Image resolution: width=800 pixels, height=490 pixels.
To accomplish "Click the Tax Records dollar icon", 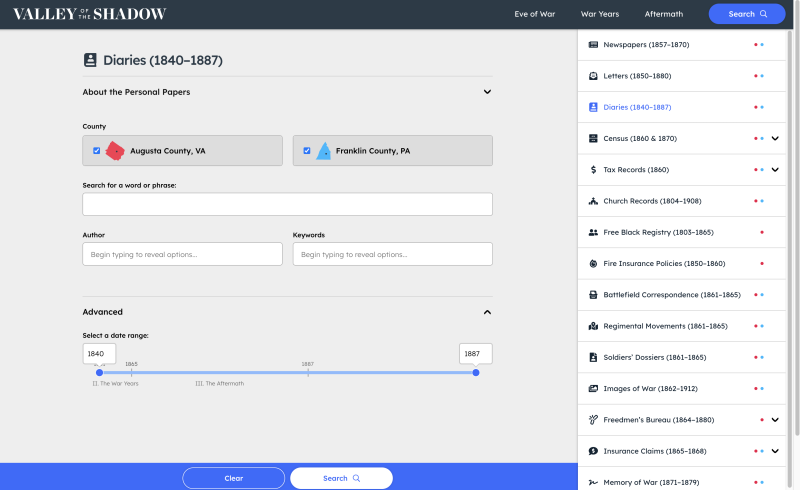I will click(x=593, y=169).
